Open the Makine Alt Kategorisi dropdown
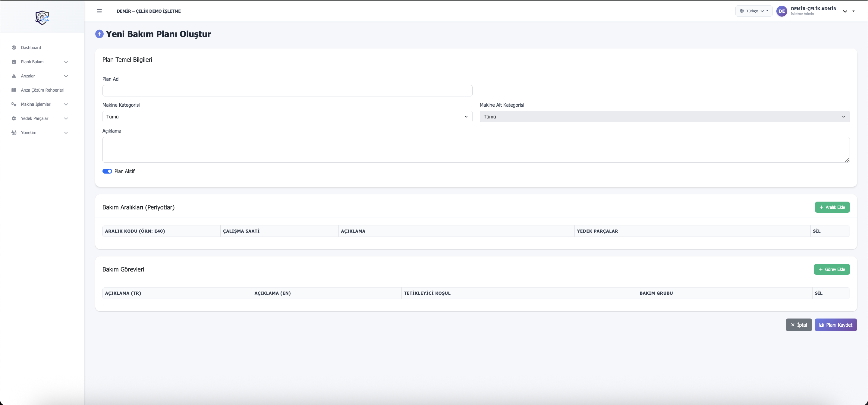 (664, 117)
